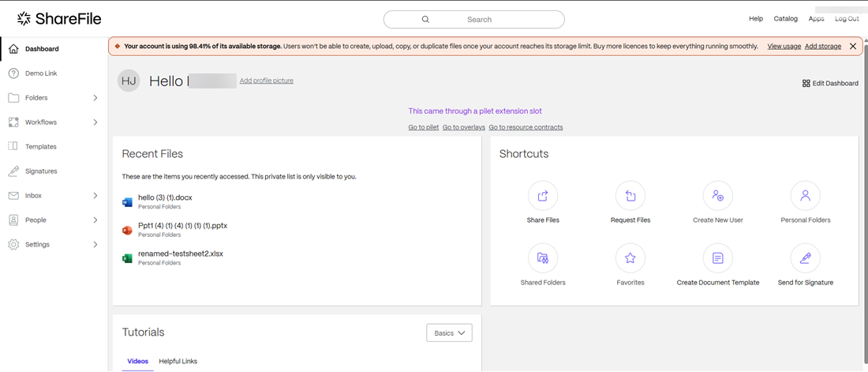This screenshot has height=372, width=868.
Task: Open renamed-testsheet2.xlsx file name
Action: 181,254
